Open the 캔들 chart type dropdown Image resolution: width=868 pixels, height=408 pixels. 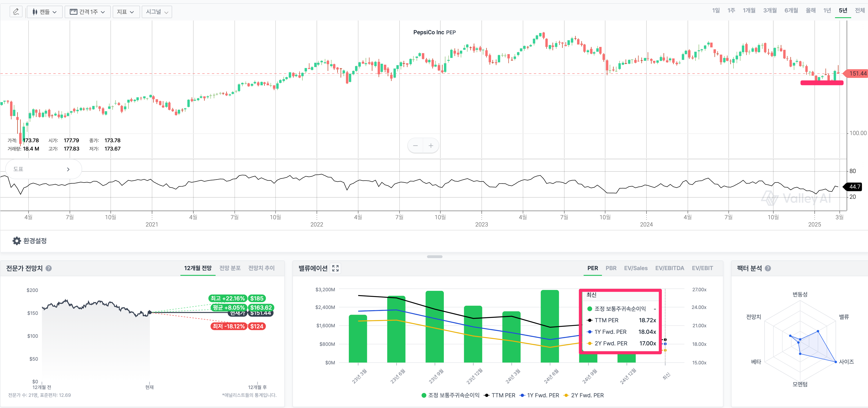pos(45,12)
